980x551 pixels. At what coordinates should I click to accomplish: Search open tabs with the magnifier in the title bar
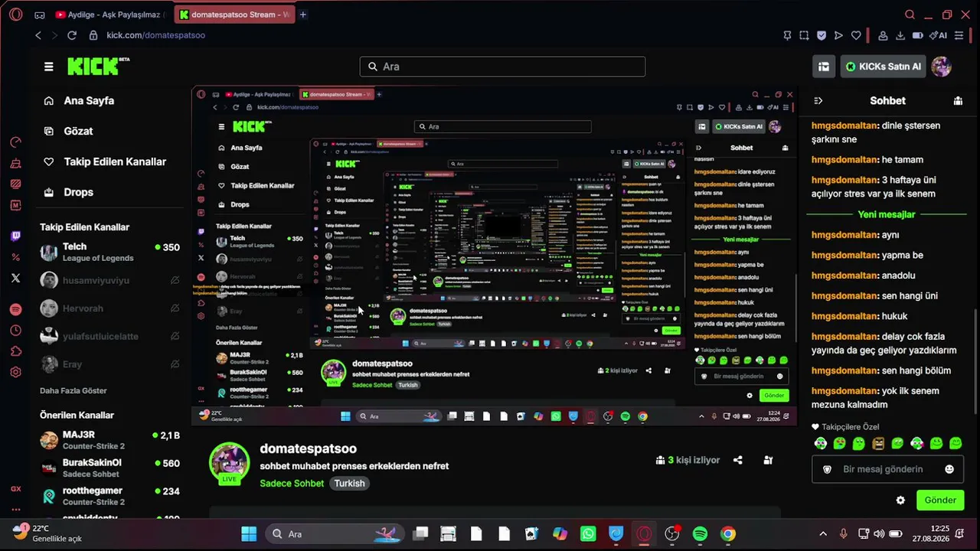pyautogui.click(x=910, y=15)
